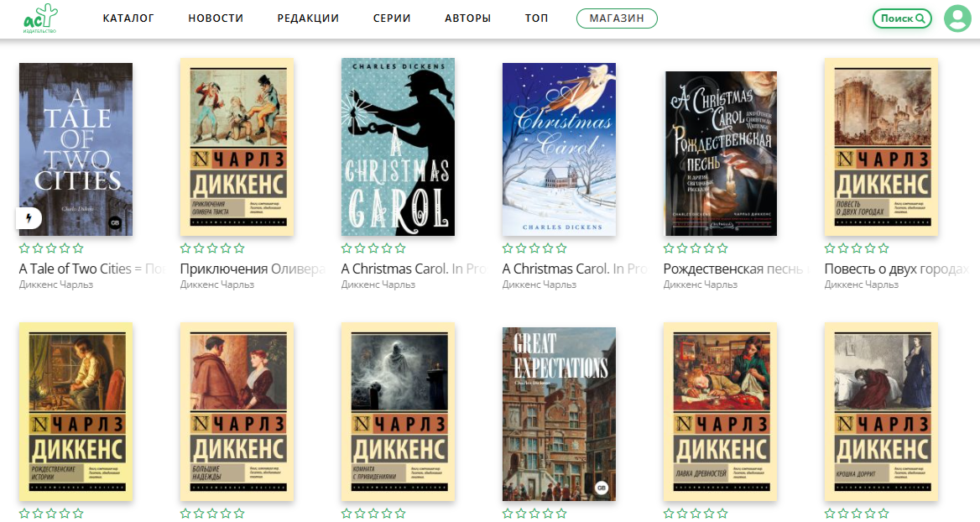Image resolution: width=980 pixels, height=522 pixels.
Task: Click author Диккенс Чарльз under Рождественская песнь
Action: point(700,284)
